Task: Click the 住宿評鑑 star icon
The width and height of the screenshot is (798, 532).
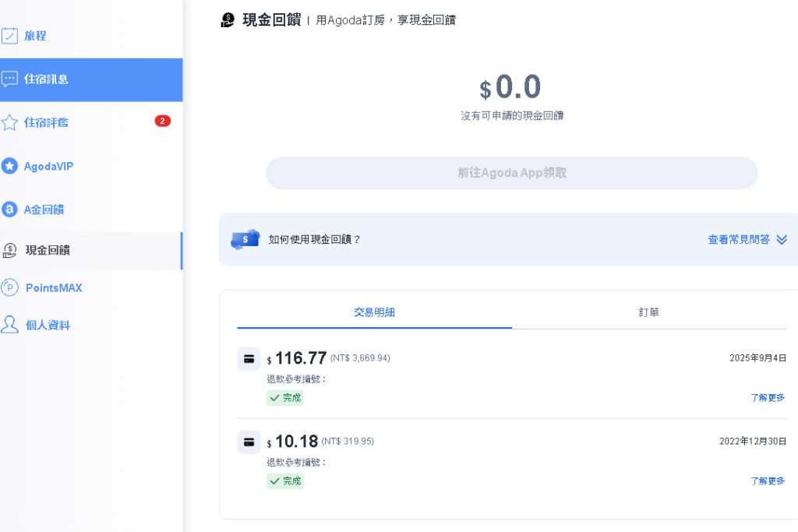Action: coord(9,122)
